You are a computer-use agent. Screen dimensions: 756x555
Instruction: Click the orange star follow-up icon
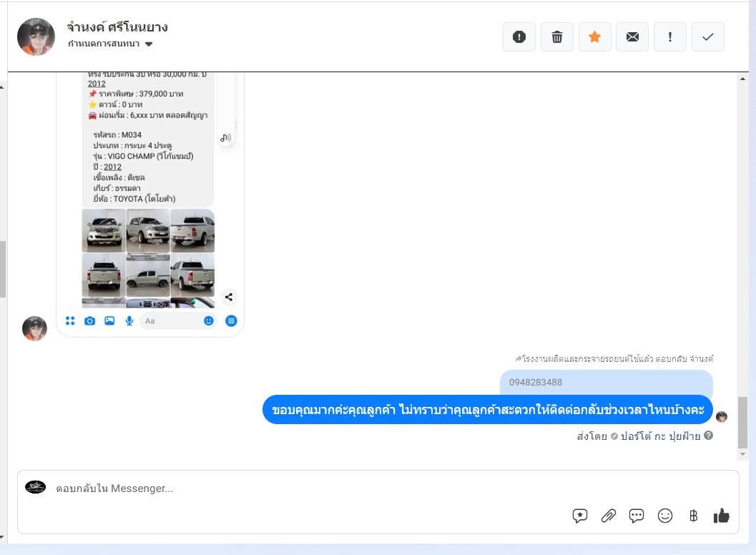594,36
